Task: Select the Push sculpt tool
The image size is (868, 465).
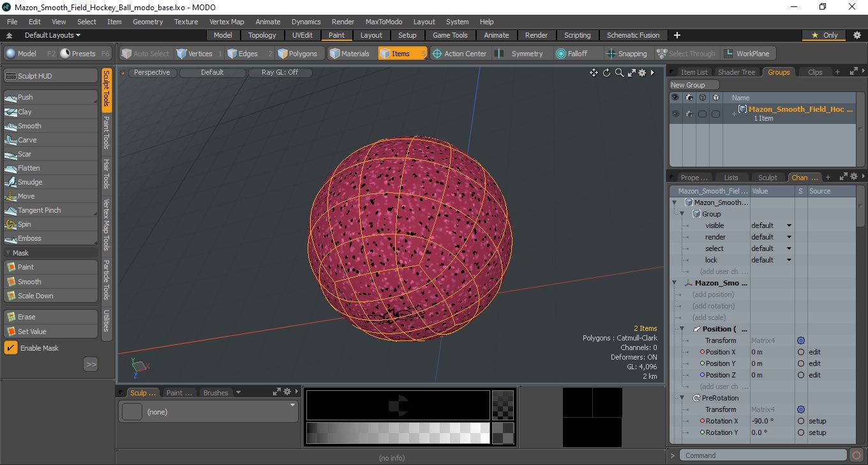Action: point(51,97)
